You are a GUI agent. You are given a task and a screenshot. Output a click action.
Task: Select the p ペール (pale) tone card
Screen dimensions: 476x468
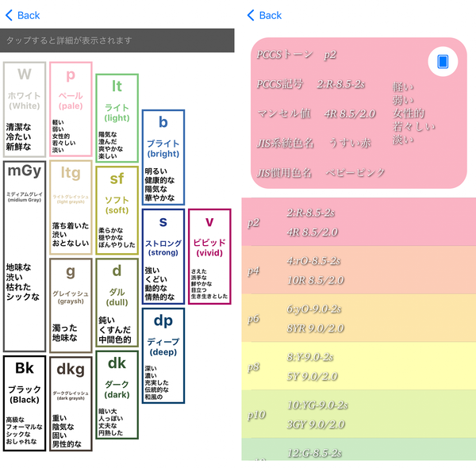click(71, 109)
